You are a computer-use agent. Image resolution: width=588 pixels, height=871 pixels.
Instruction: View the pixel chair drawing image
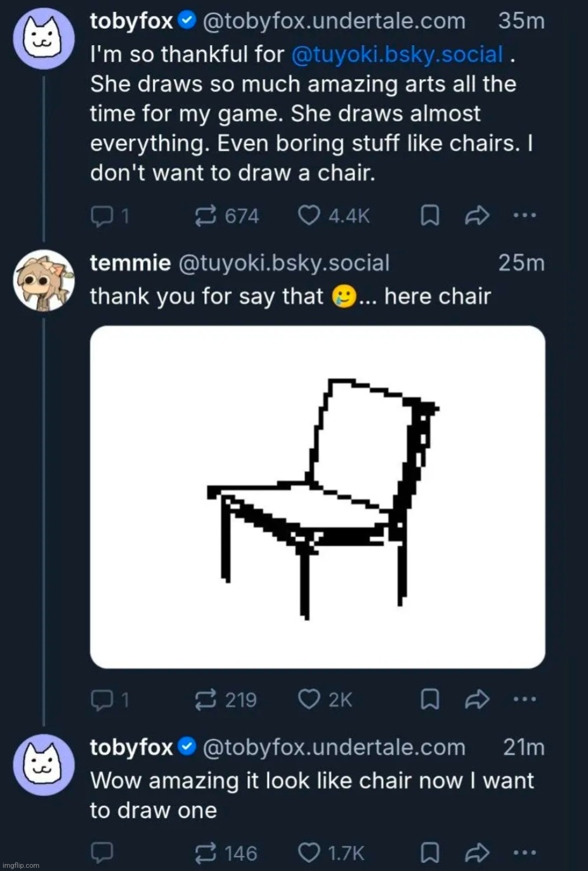(318, 497)
